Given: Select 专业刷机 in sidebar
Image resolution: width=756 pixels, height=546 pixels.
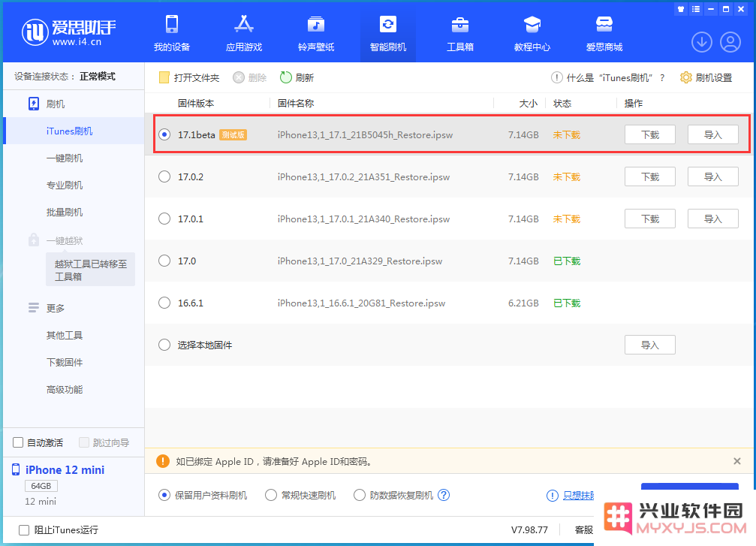Looking at the screenshot, I should [x=65, y=186].
